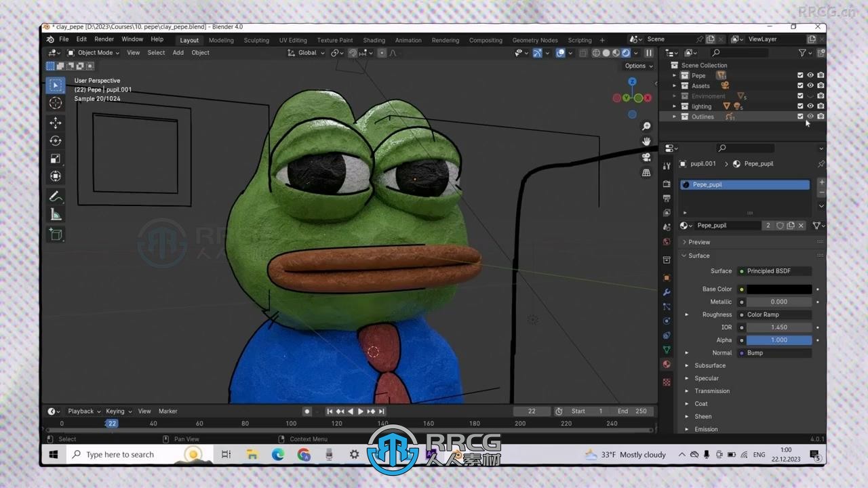This screenshot has width=868, height=488.
Task: Open the Keying dropdown in timeline
Action: pyautogui.click(x=118, y=411)
